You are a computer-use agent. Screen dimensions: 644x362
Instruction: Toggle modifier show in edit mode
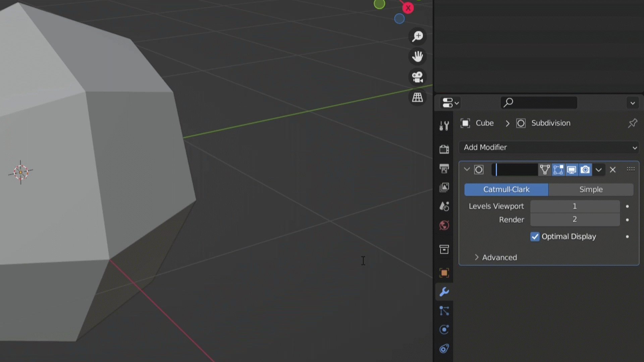point(558,170)
